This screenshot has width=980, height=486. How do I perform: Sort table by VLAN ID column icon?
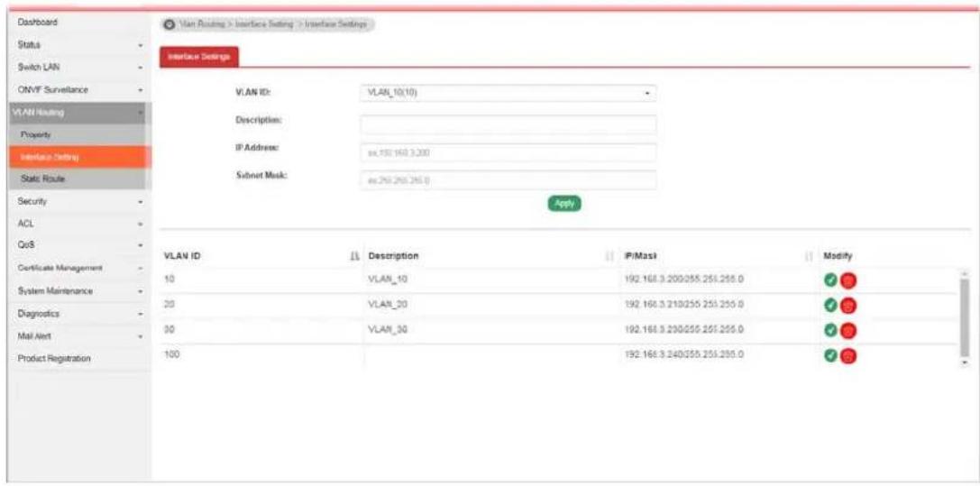tap(353, 256)
